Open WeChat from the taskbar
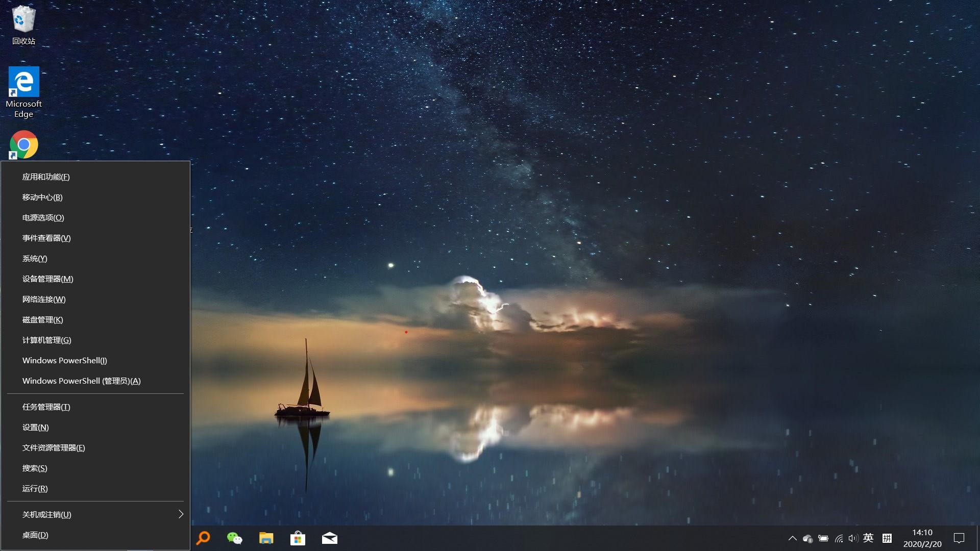 pyautogui.click(x=234, y=538)
